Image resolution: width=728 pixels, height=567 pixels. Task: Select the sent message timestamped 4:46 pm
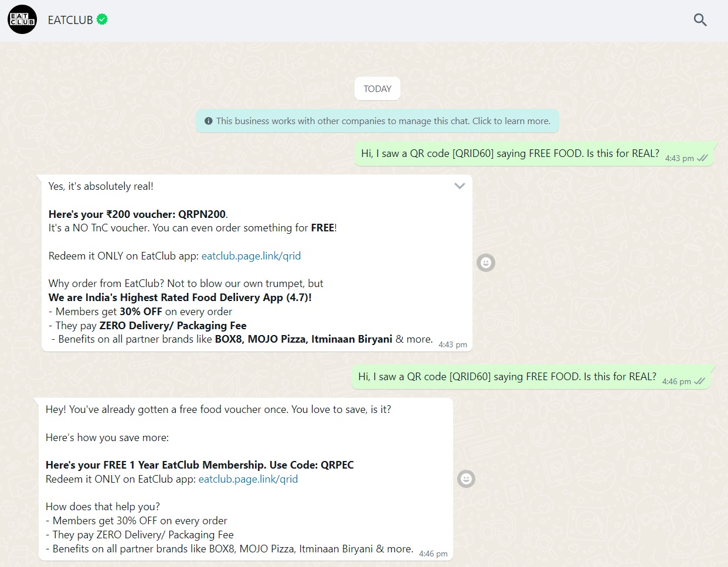(531, 377)
